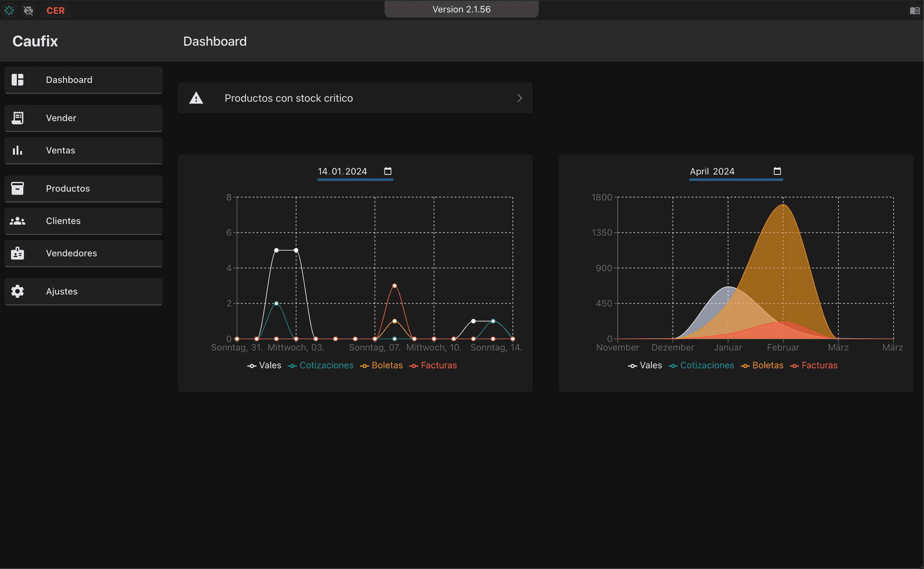Select the CER indicator in the top bar
The image size is (924, 569).
click(x=55, y=10)
